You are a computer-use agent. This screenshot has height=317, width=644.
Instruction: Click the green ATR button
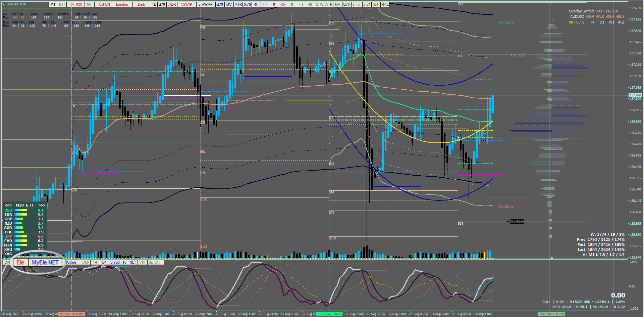pos(329,4)
